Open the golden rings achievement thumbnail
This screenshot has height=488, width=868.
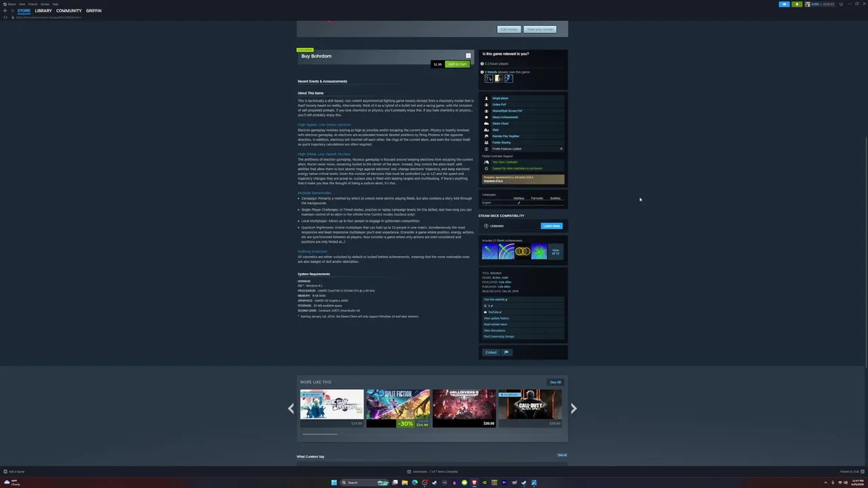coord(523,251)
